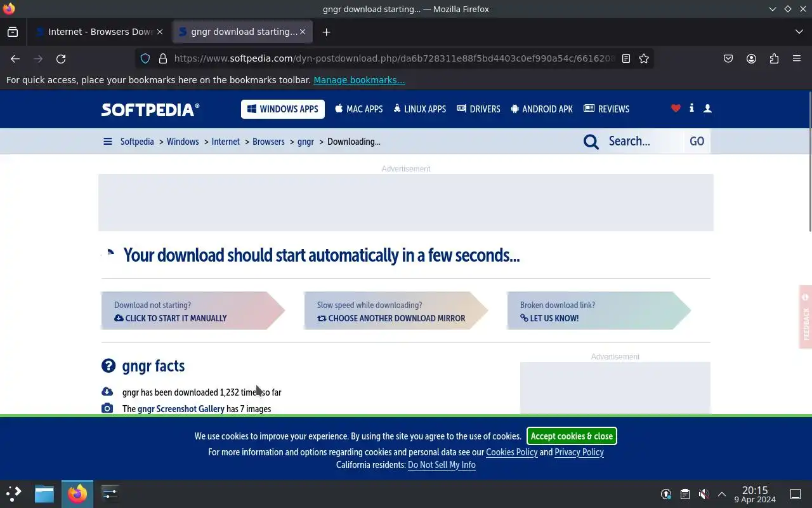This screenshot has height=508, width=812.
Task: Click the red heart favorites icon
Action: tap(676, 109)
